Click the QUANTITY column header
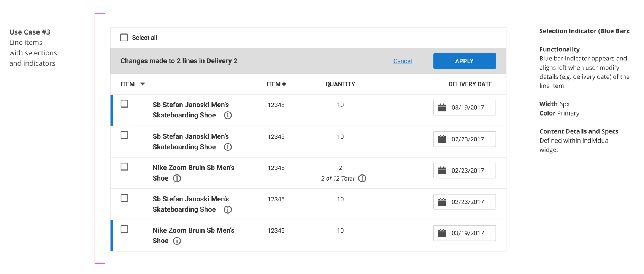The width and height of the screenshot is (644, 274). point(340,84)
